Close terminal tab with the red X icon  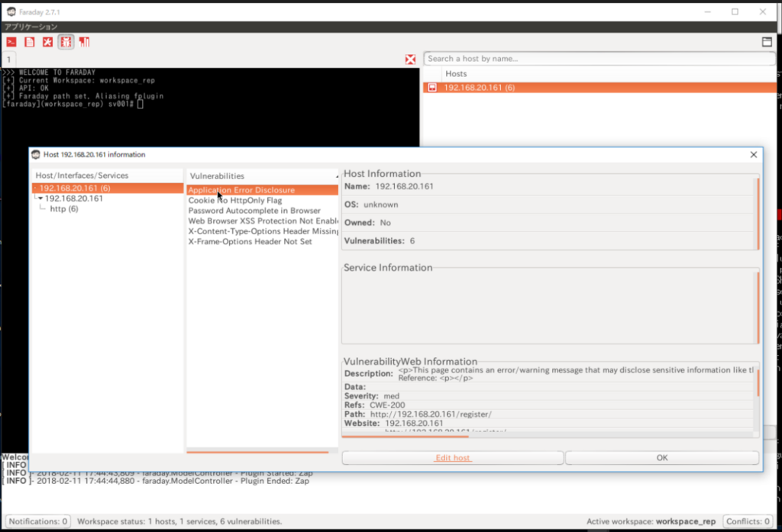click(x=410, y=60)
